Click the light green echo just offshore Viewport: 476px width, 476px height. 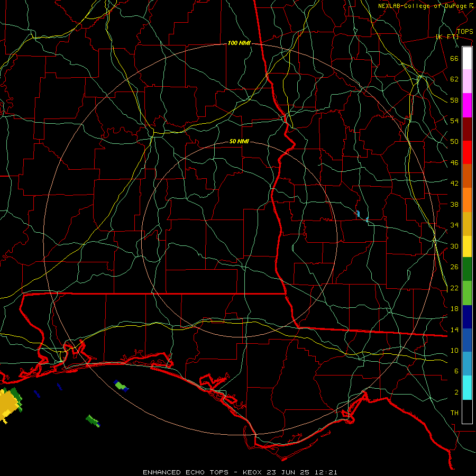[121, 386]
